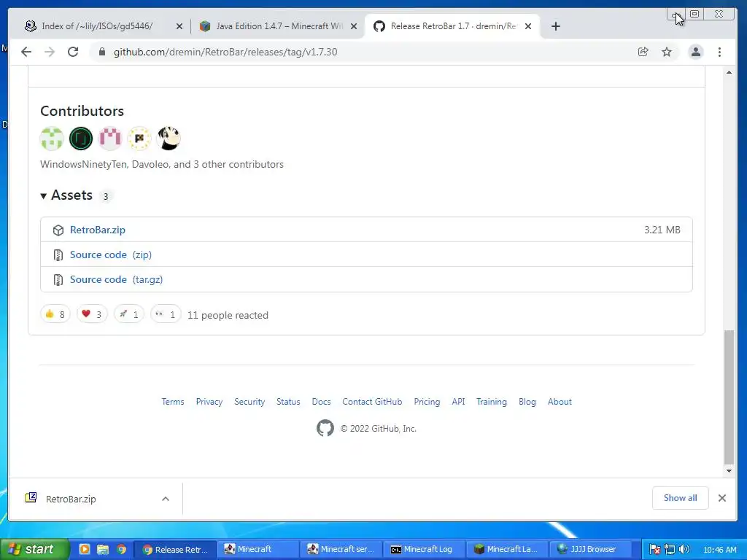
Task: Show all downloads
Action: [681, 498]
